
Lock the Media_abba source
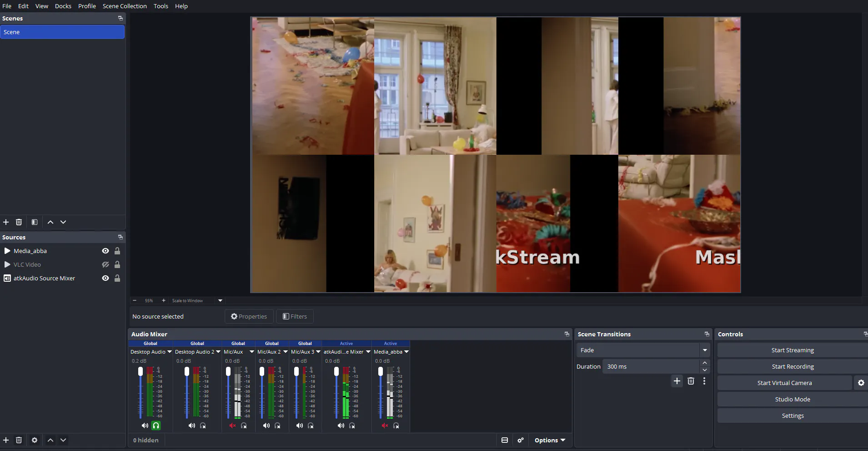coord(117,251)
